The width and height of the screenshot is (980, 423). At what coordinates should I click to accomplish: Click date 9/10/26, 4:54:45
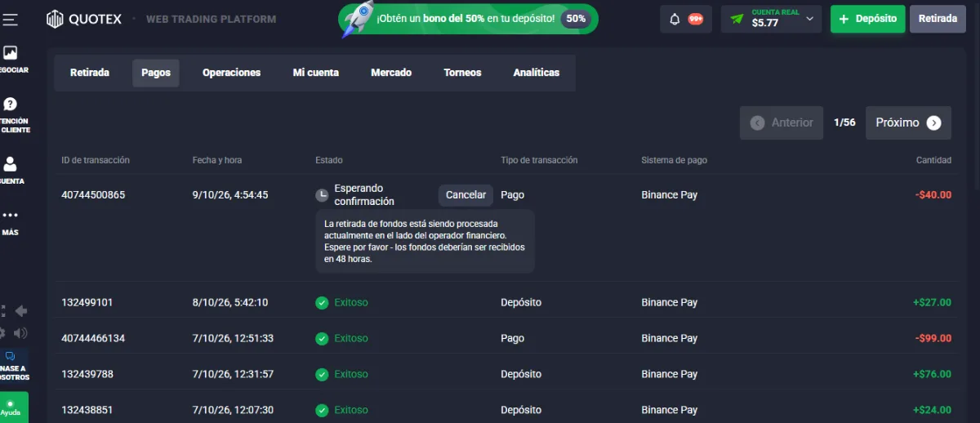230,195
